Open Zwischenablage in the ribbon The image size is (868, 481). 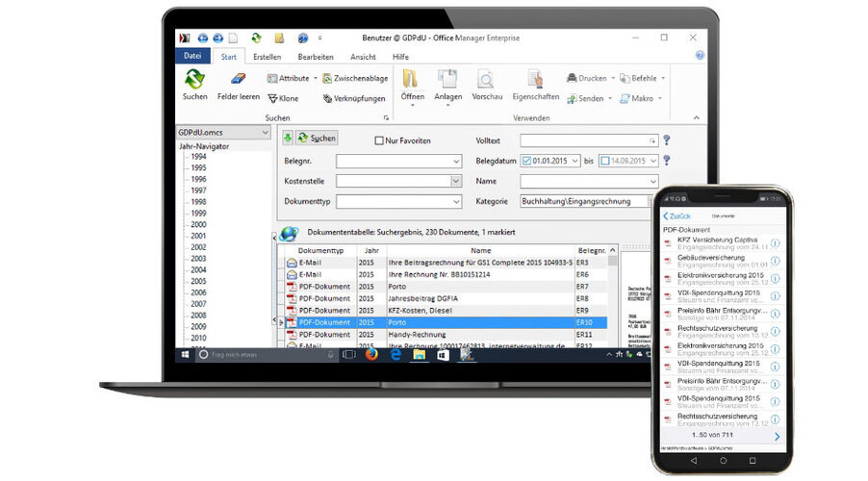(355, 79)
